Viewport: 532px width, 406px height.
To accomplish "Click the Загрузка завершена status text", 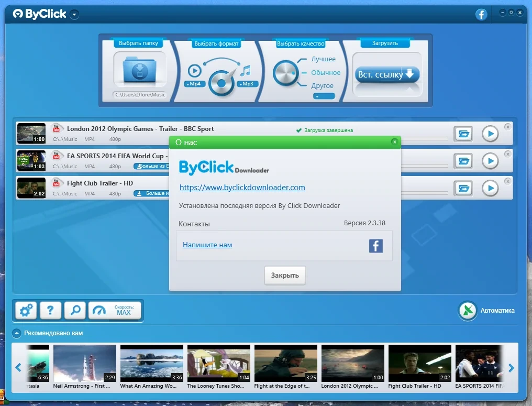I will (328, 130).
